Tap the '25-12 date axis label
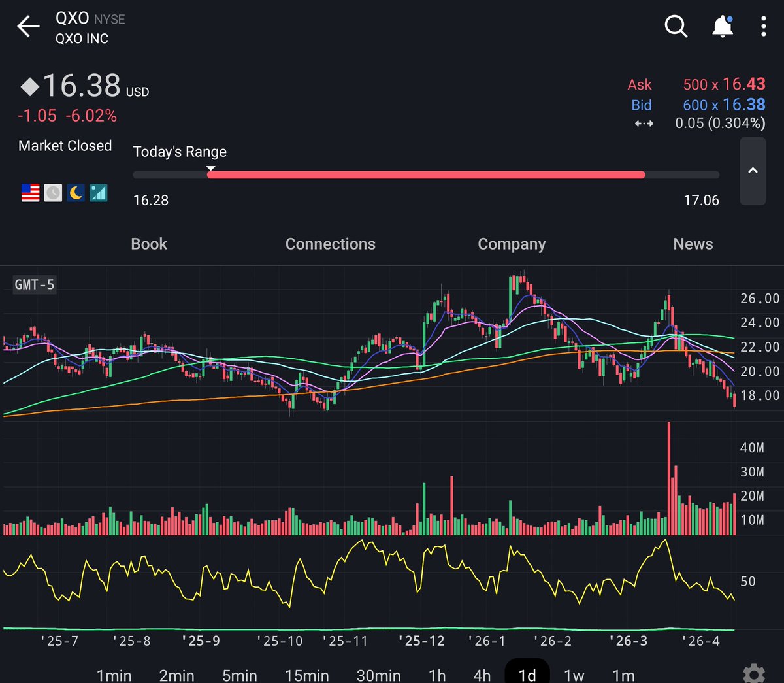The image size is (784, 683). coord(421,641)
